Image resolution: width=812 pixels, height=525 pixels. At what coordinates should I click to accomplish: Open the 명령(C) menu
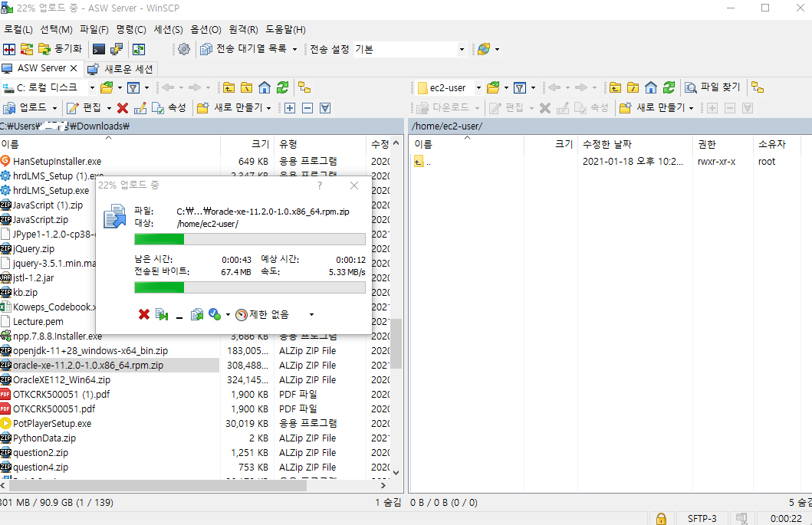130,30
